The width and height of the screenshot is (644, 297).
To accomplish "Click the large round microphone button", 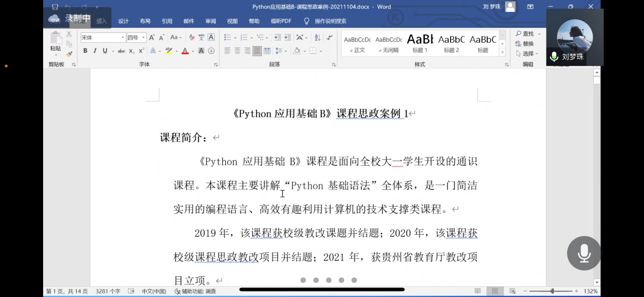I will tap(584, 253).
